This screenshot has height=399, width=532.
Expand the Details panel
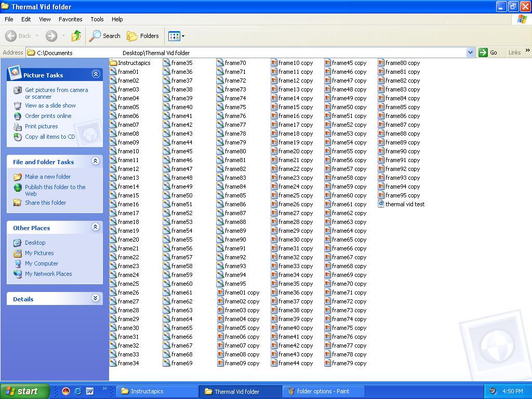tap(96, 298)
